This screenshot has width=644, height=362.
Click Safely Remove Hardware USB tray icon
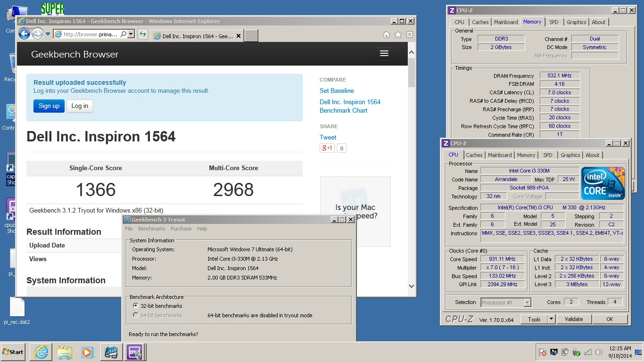click(577, 352)
